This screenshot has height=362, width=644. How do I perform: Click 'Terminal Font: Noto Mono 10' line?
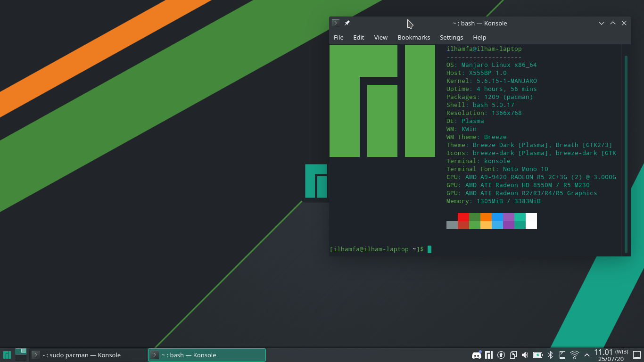(497, 169)
